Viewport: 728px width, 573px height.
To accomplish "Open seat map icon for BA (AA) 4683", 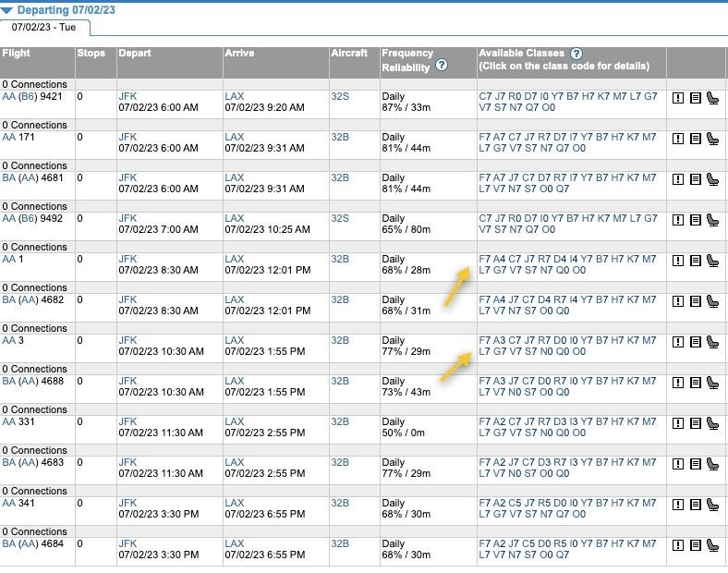I will tap(712, 464).
